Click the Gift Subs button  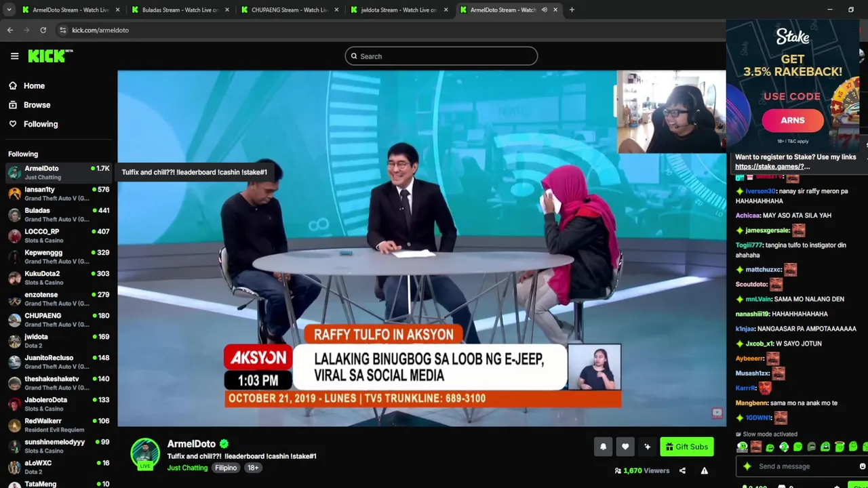[687, 447]
